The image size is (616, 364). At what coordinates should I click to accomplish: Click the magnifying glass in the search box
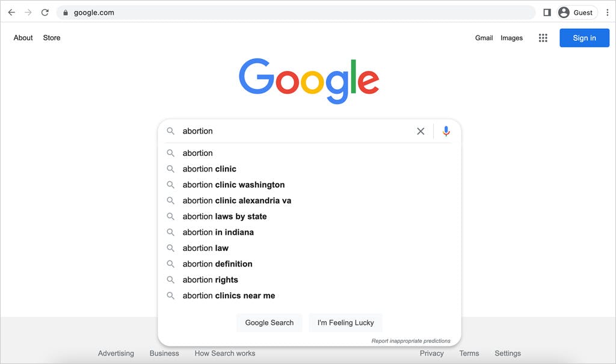coord(171,131)
